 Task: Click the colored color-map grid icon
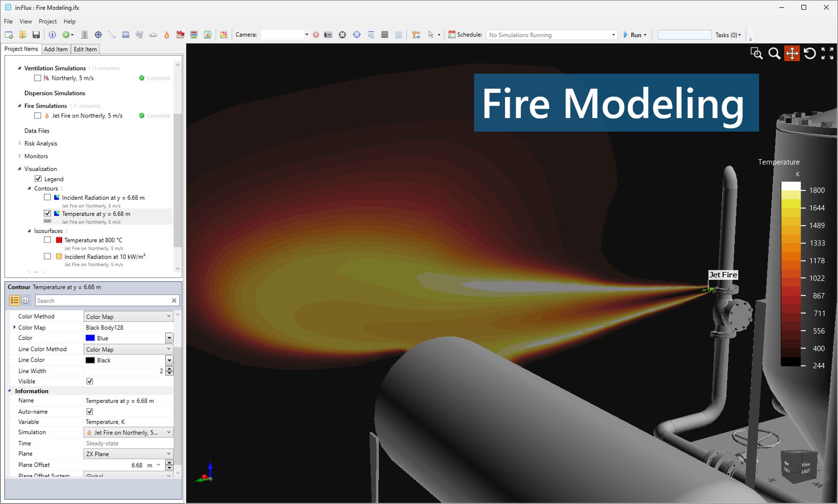click(224, 35)
